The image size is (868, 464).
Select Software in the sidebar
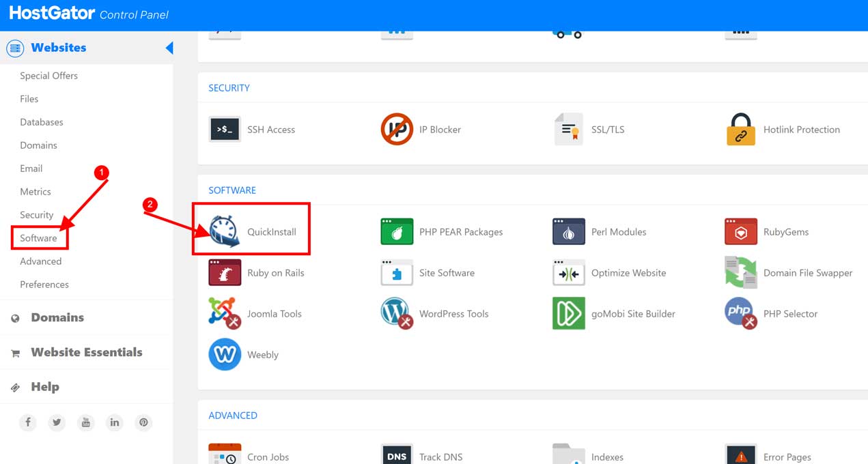[x=39, y=238]
